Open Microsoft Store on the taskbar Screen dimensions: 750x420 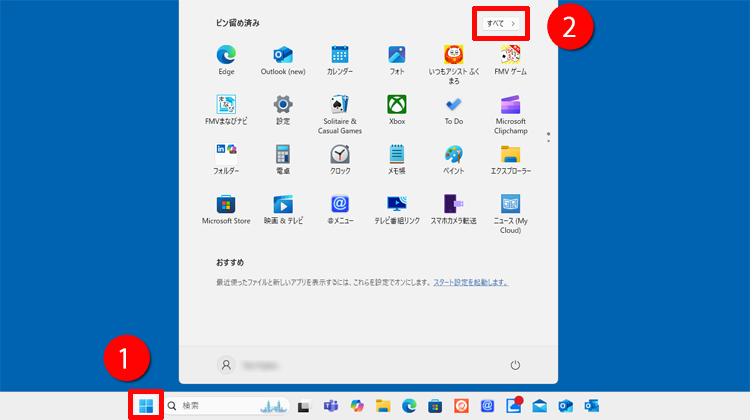[x=435, y=406]
